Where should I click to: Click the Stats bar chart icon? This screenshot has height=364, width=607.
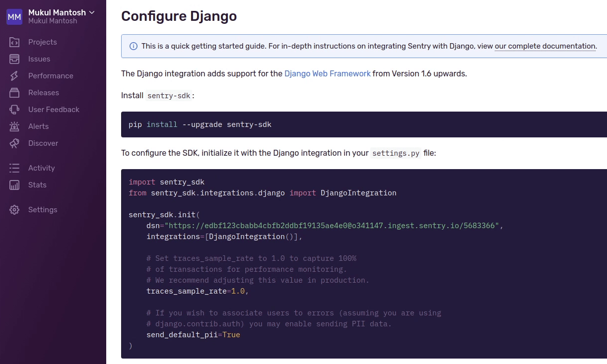click(14, 185)
